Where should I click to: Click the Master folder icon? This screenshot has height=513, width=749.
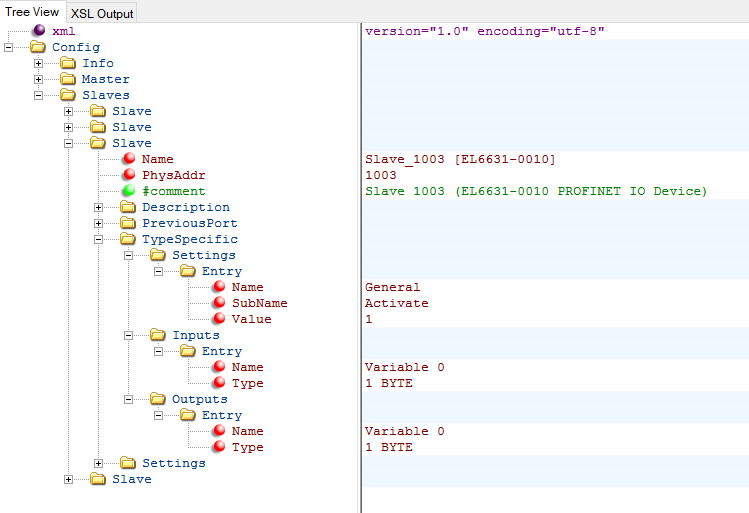68,79
